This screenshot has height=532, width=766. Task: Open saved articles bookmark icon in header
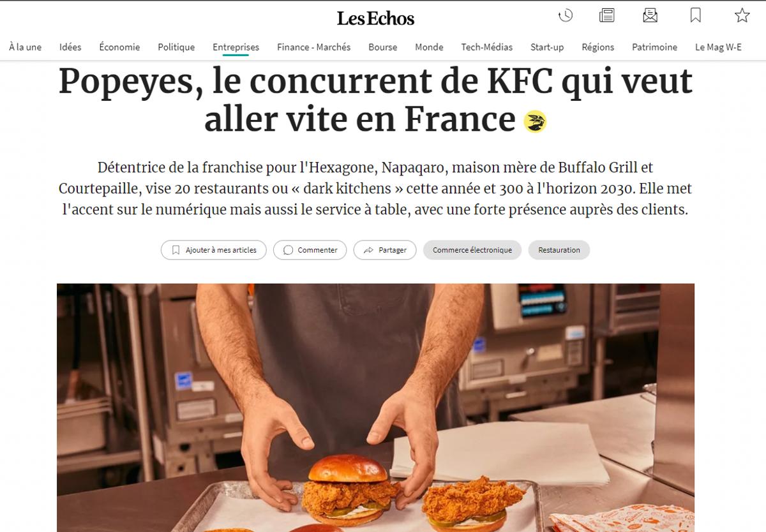tap(696, 15)
